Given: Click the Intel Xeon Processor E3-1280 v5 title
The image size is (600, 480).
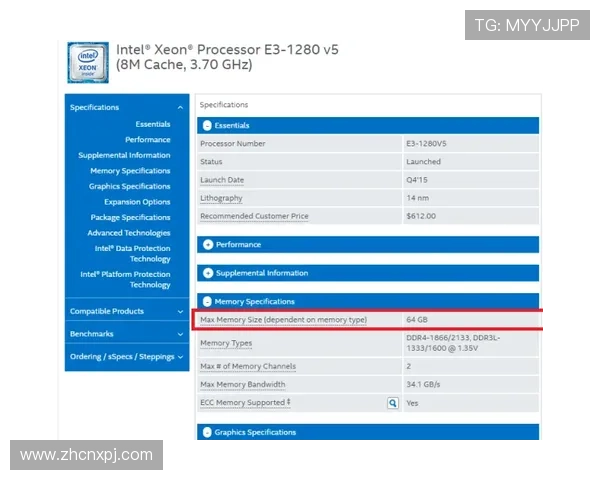Looking at the screenshot, I should [x=227, y=57].
